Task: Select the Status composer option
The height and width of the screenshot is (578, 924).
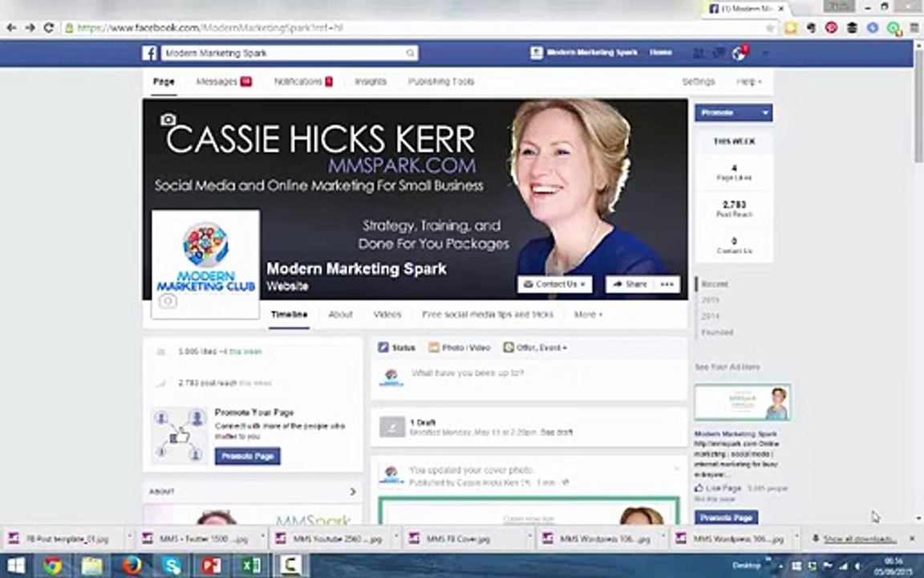Action: [x=396, y=348]
